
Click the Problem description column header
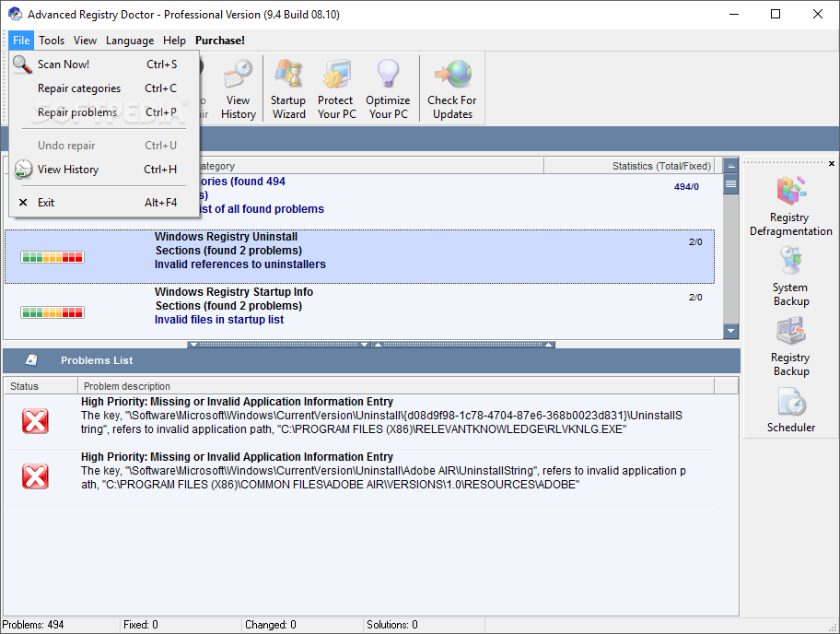coord(396,386)
